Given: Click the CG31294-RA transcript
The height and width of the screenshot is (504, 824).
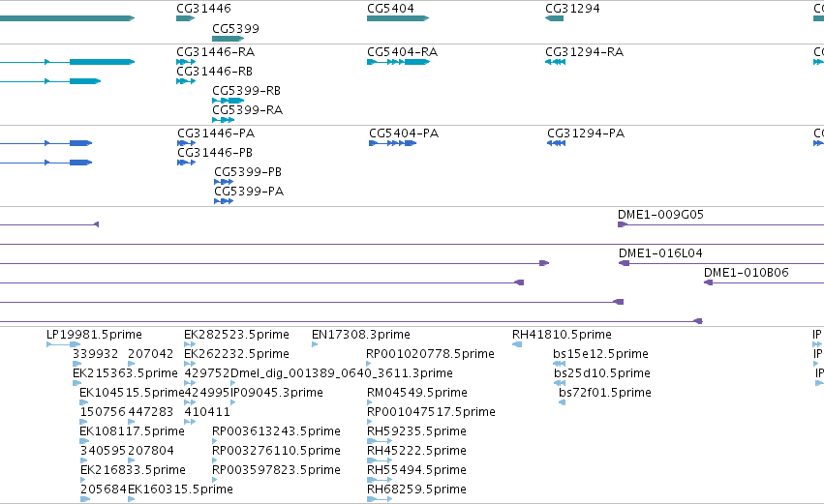Looking at the screenshot, I should (556, 62).
